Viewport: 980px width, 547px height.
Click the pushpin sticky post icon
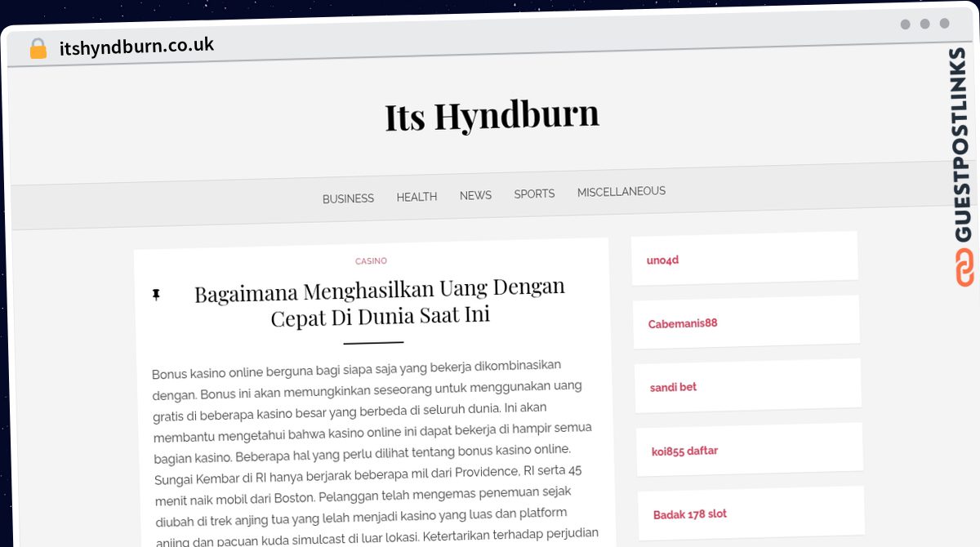click(156, 296)
